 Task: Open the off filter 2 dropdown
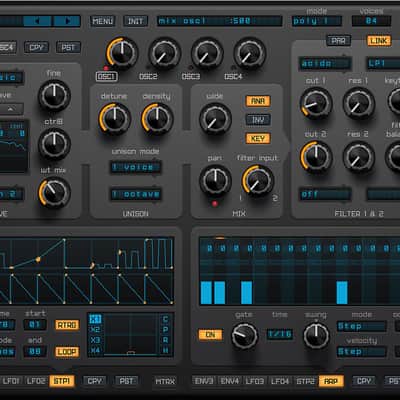point(325,194)
